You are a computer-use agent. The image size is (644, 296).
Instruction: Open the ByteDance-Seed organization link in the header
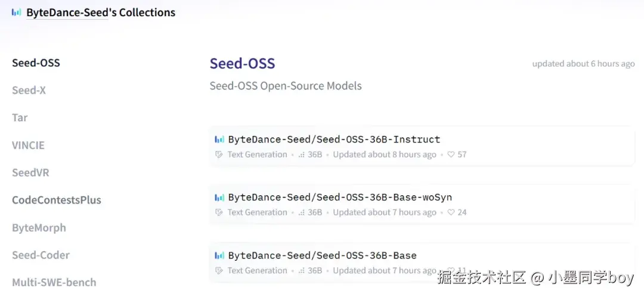[67, 13]
